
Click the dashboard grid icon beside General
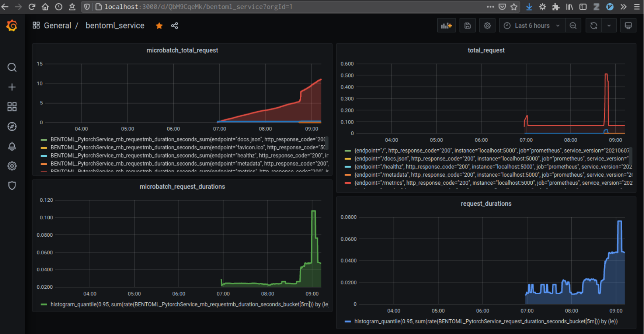(36, 25)
